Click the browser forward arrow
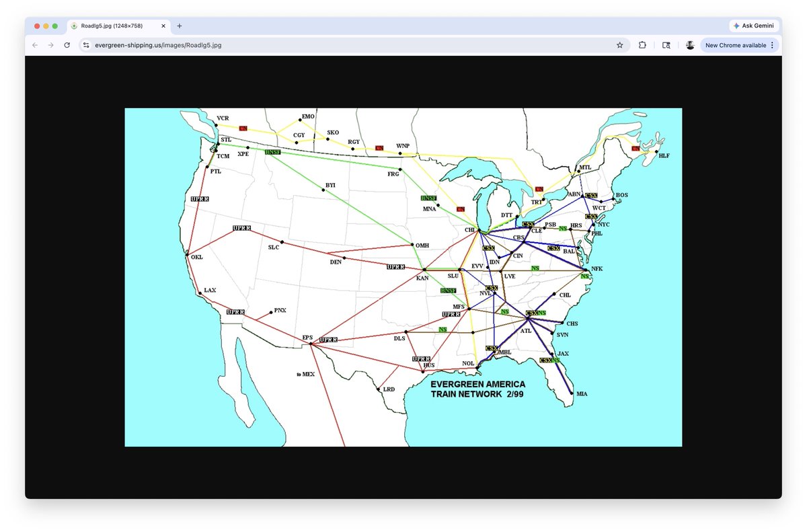This screenshot has width=807, height=532. [x=50, y=45]
